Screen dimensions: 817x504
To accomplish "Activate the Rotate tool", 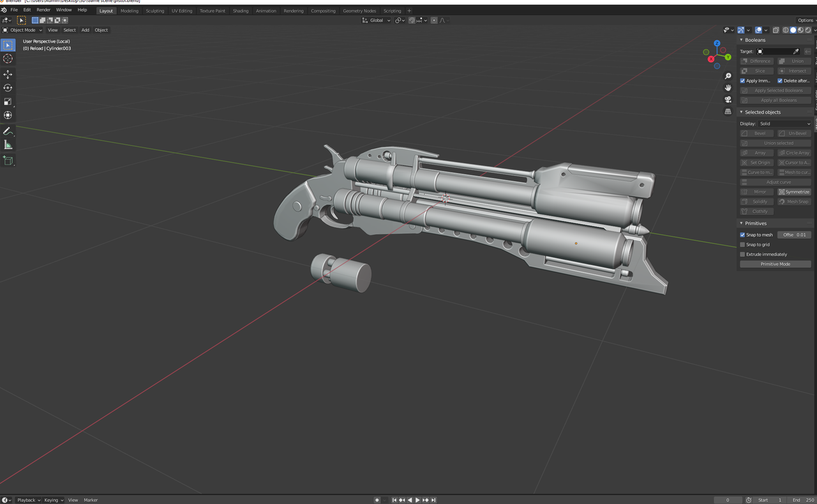I will tap(8, 88).
